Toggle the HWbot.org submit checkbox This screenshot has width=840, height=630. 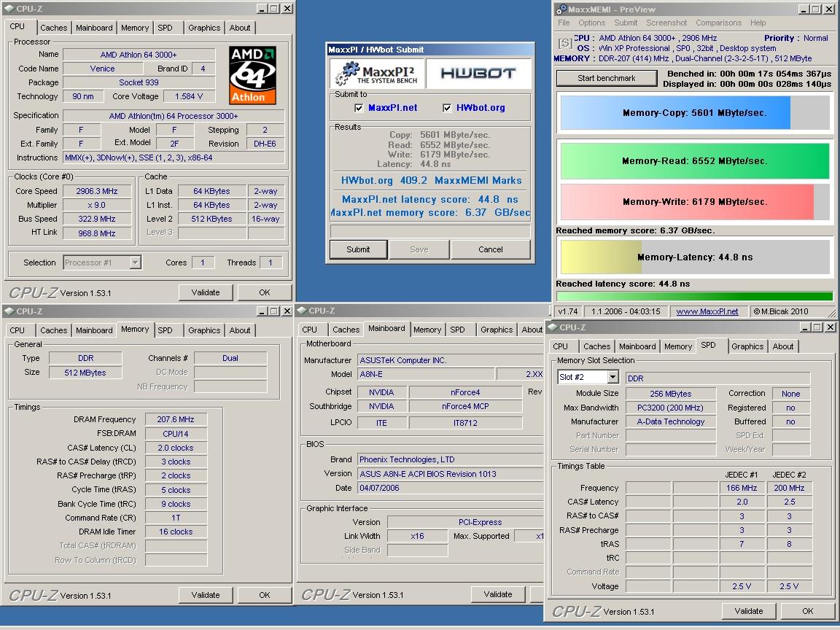pyautogui.click(x=447, y=108)
